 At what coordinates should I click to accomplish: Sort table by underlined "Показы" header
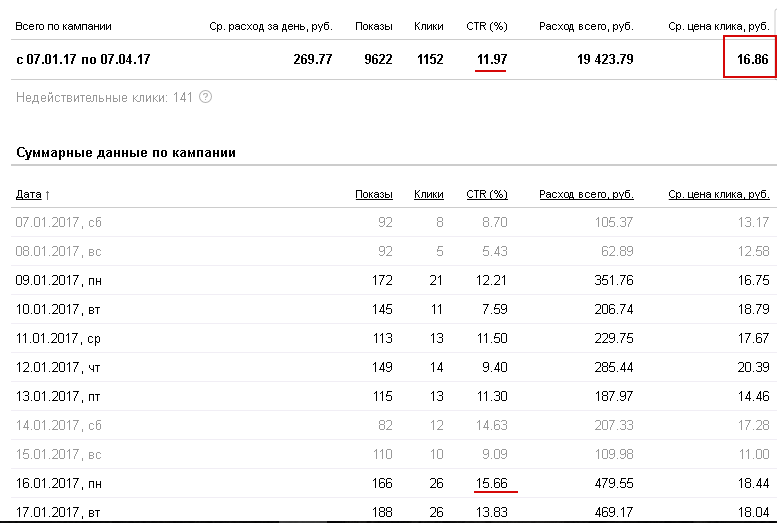pos(373,194)
